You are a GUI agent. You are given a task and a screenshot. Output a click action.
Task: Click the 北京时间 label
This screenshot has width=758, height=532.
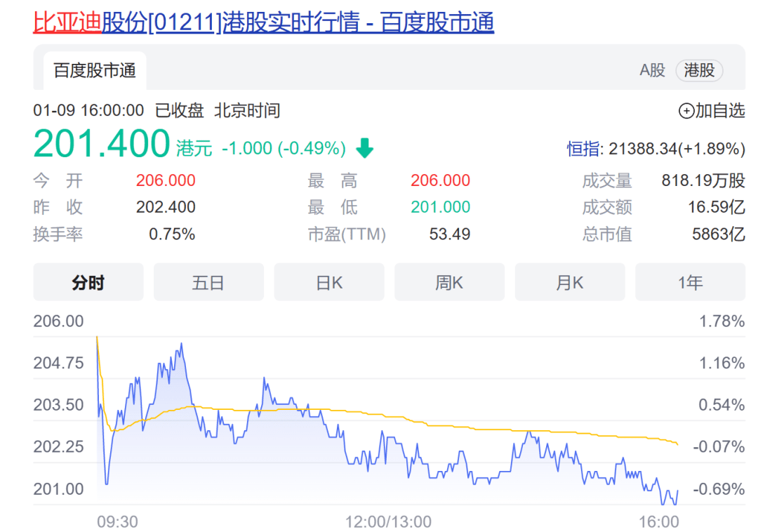247,110
